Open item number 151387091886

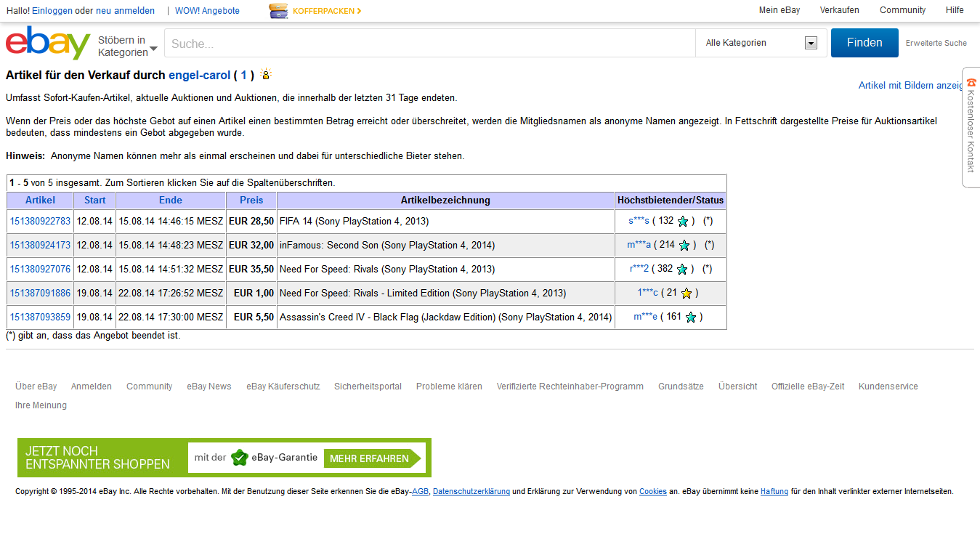(x=40, y=293)
